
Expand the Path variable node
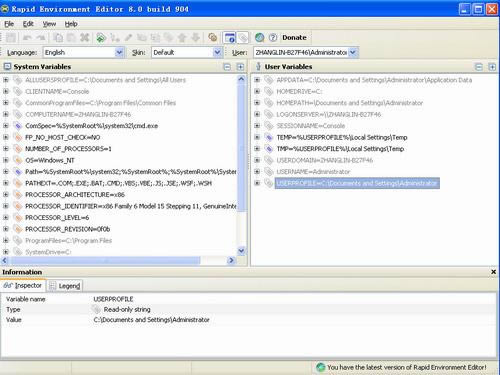(6, 172)
